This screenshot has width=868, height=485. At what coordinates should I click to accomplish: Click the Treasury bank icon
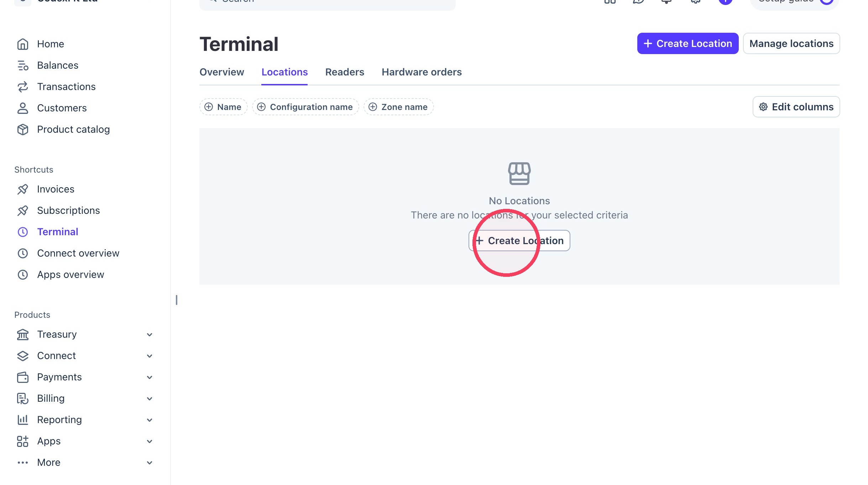click(23, 334)
